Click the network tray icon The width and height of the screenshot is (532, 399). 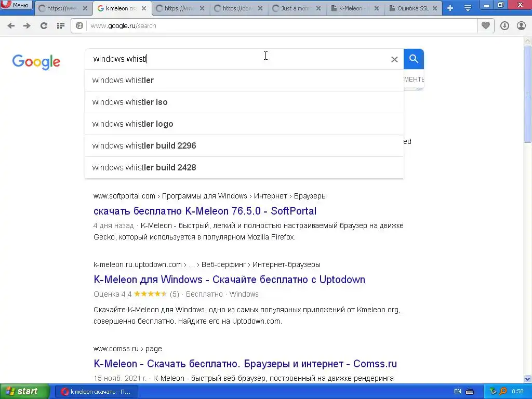coord(493,392)
